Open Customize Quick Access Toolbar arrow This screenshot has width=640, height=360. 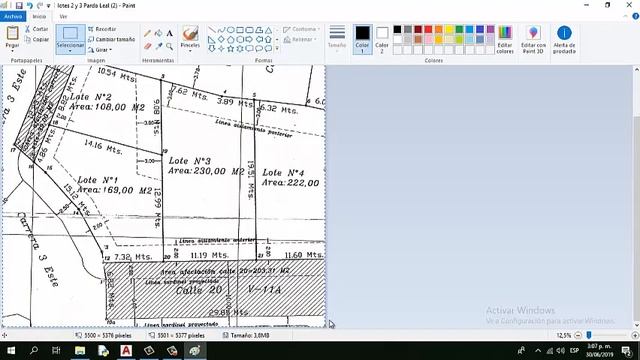(49, 6)
